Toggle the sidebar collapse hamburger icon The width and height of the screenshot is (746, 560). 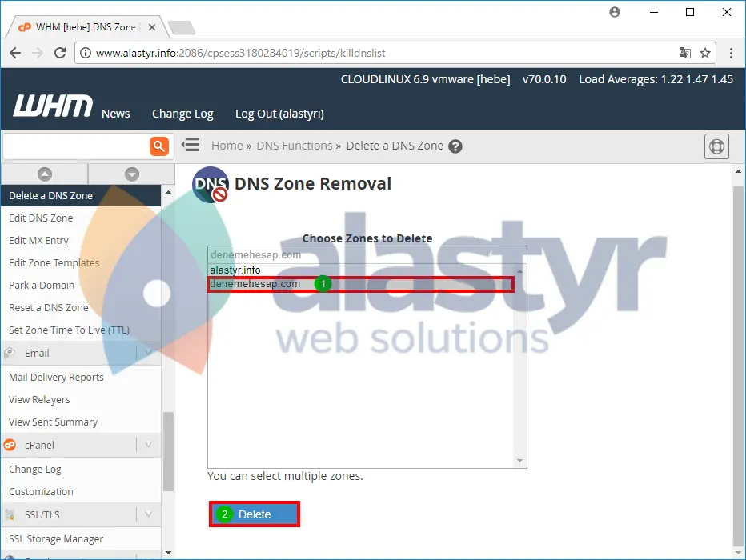[x=191, y=145]
